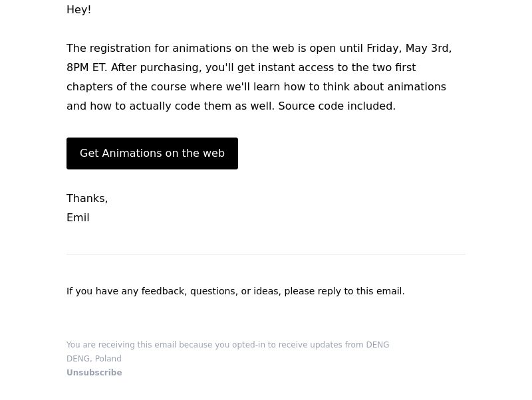Click the 'Friday, May 3rd' date text
This screenshot has height=400, width=532.
click(408, 48)
